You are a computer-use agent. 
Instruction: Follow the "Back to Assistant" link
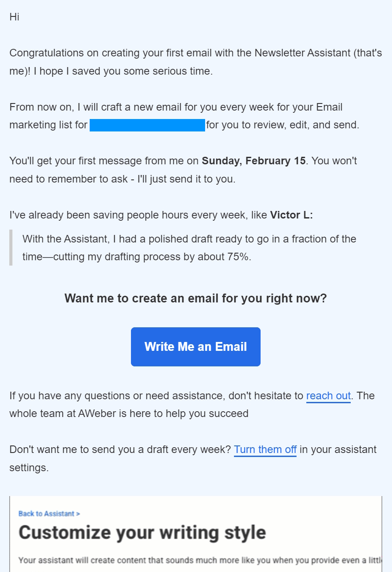(47, 513)
